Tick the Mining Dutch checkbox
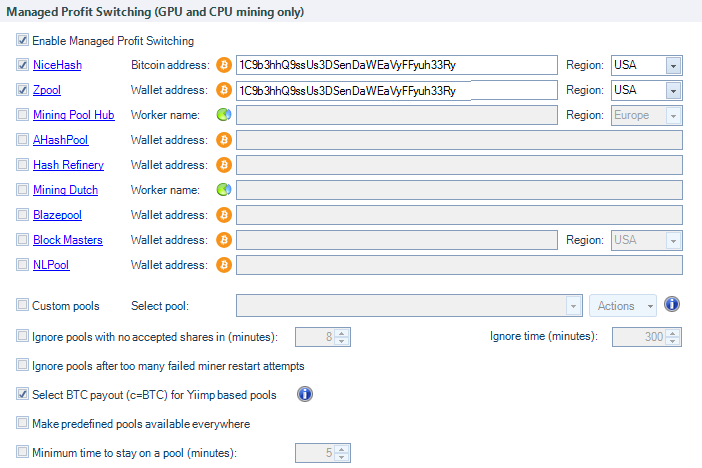The height and width of the screenshot is (468, 702). (22, 189)
